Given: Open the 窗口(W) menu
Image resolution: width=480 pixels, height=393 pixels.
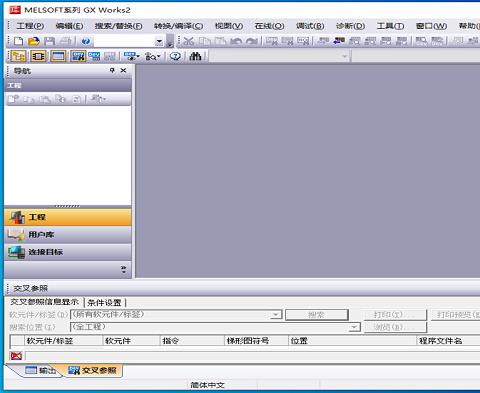Looking at the screenshot, I should pos(431,26).
